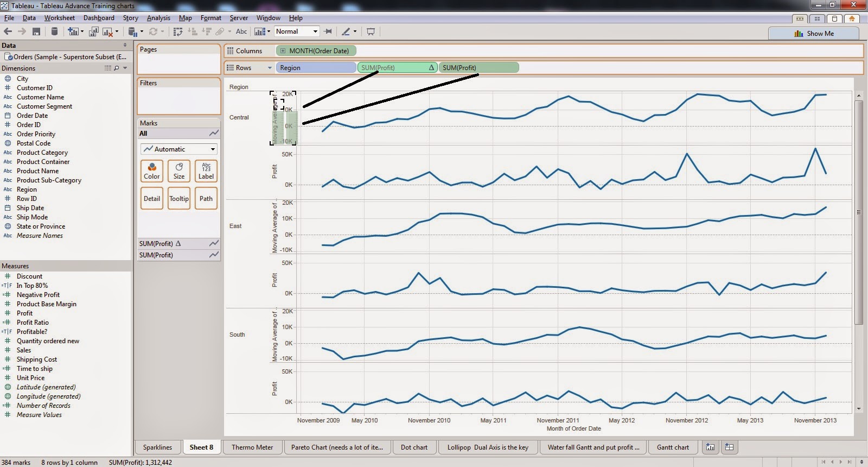Click the Show Sheet Sorter grid icon
The image size is (868, 467).
coord(817,18)
